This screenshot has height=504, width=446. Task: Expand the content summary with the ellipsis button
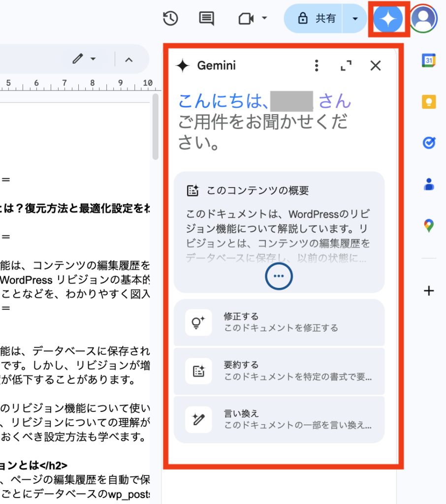(x=279, y=277)
